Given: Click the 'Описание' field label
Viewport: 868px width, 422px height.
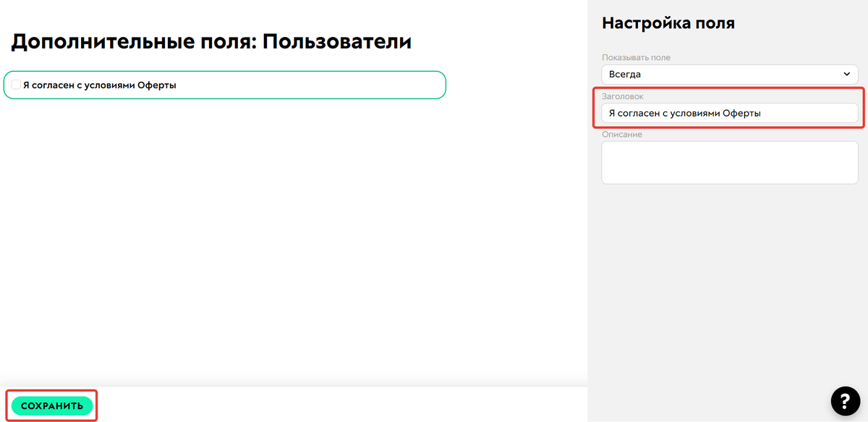Looking at the screenshot, I should 622,134.
